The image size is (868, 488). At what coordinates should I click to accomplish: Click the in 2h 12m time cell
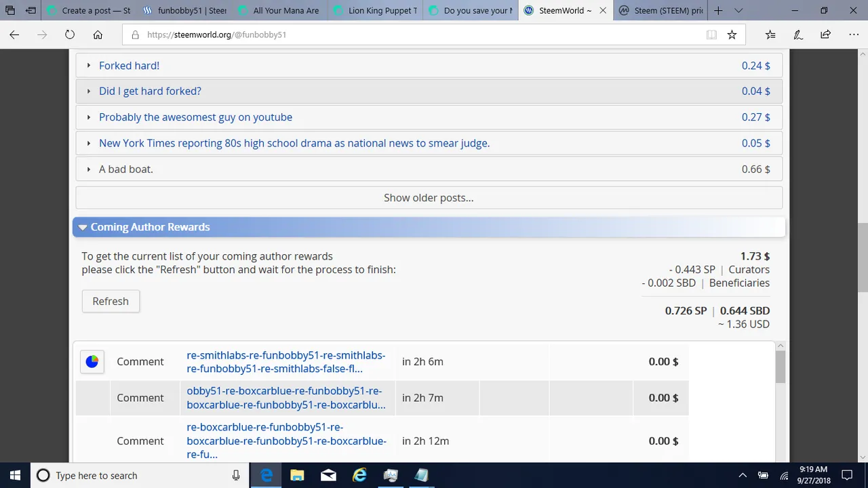pyautogui.click(x=425, y=441)
